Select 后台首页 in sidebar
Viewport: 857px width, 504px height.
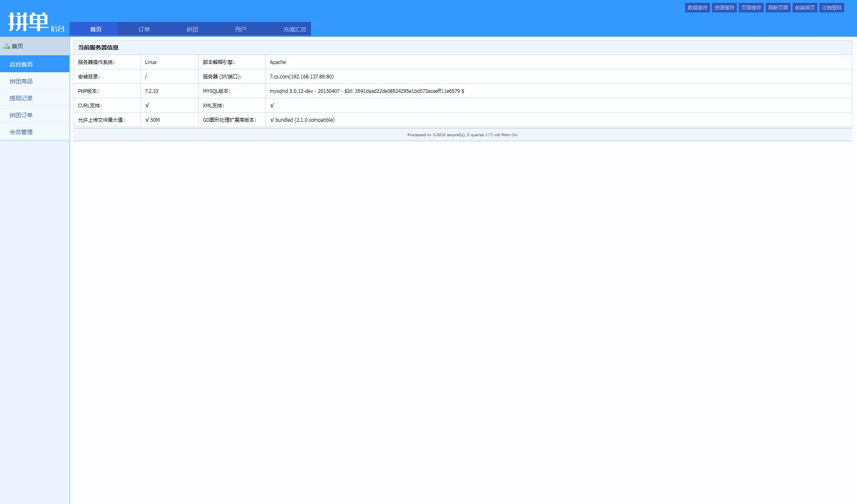(x=21, y=64)
